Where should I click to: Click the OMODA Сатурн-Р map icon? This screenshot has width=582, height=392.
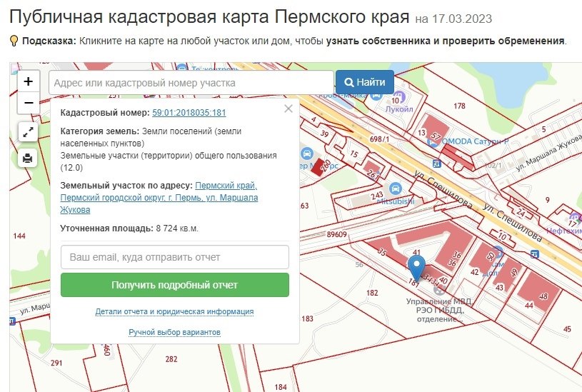pos(432,141)
